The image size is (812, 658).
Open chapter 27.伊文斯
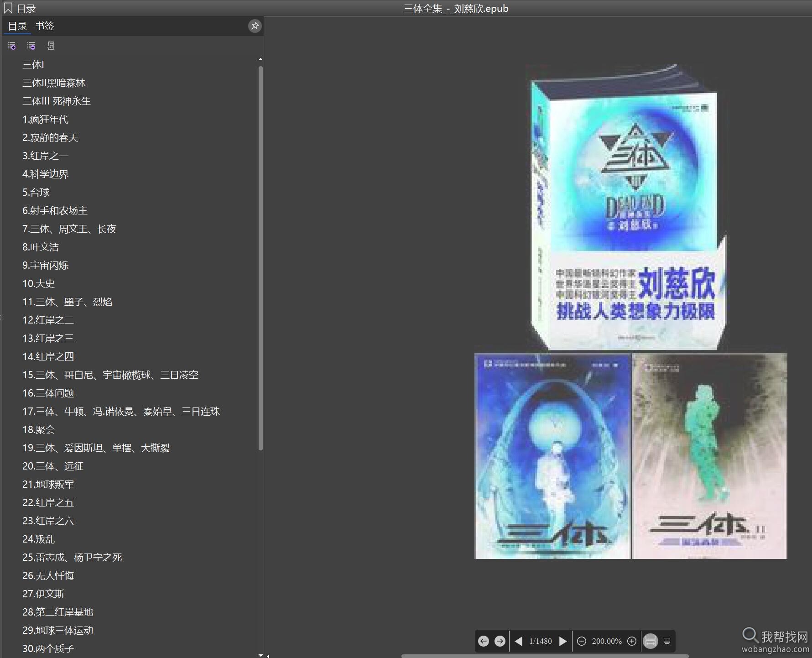tap(43, 594)
